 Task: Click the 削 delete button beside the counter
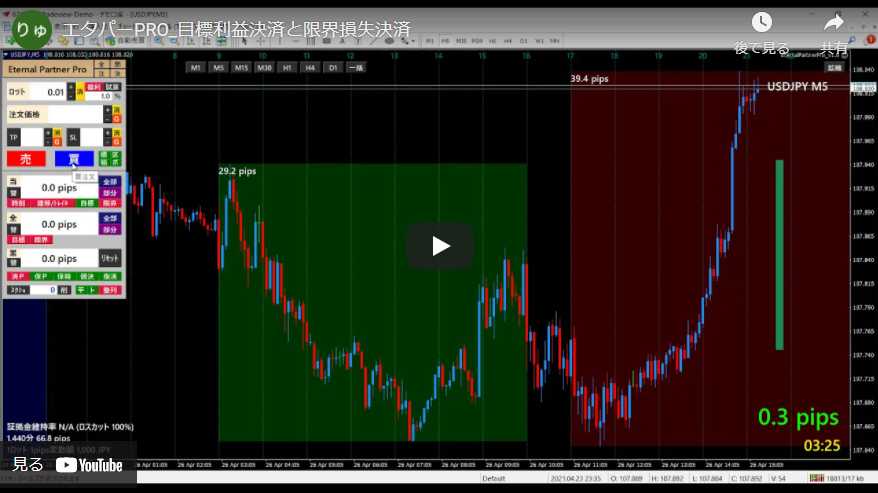click(x=64, y=290)
